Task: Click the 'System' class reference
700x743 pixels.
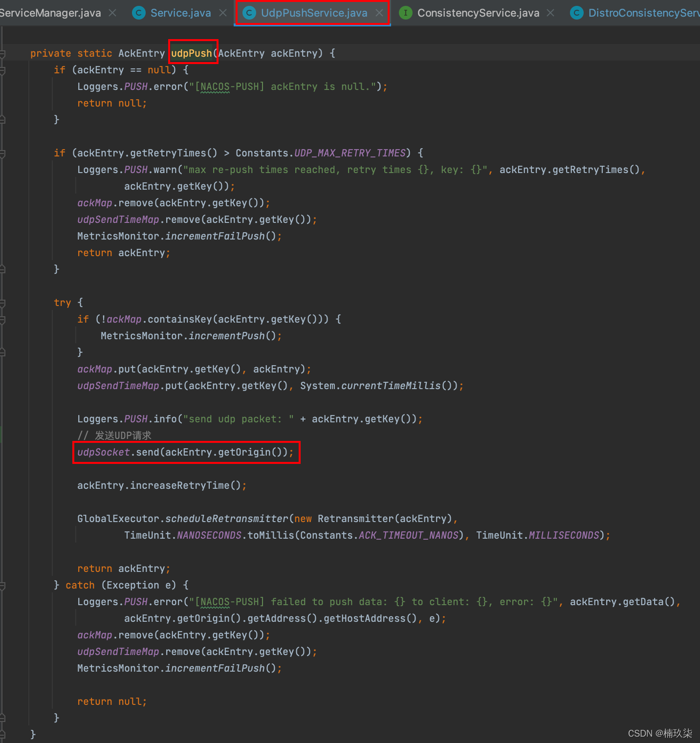Action: [318, 386]
